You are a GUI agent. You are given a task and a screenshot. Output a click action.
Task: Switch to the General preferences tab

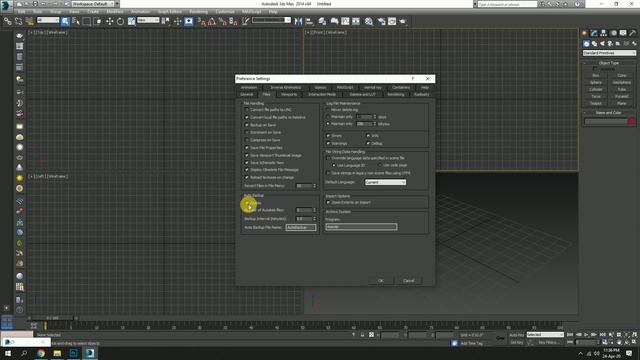tap(247, 95)
